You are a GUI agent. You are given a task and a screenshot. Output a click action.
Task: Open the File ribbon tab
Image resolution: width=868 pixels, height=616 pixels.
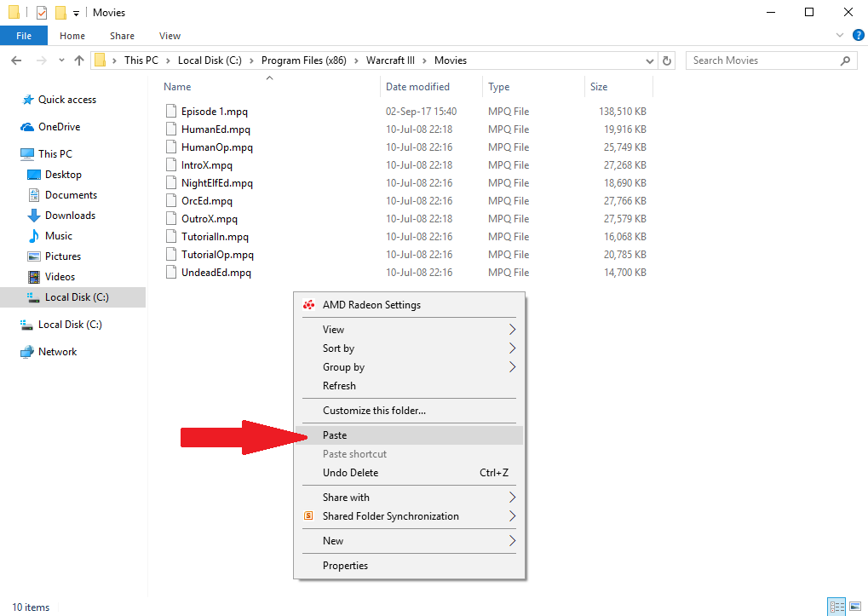[x=24, y=36]
